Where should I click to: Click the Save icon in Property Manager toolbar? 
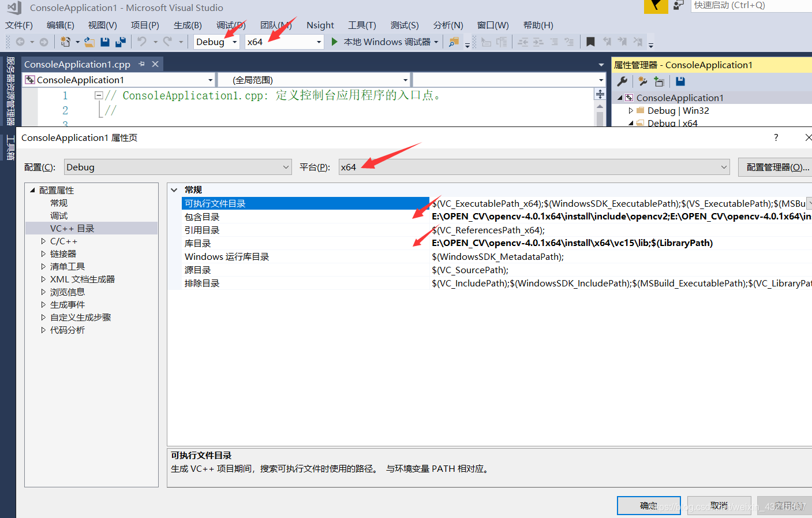680,81
